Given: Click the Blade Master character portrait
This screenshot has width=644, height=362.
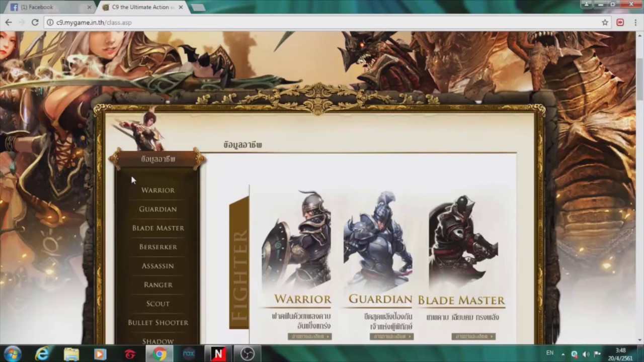Looking at the screenshot, I should [463, 241].
